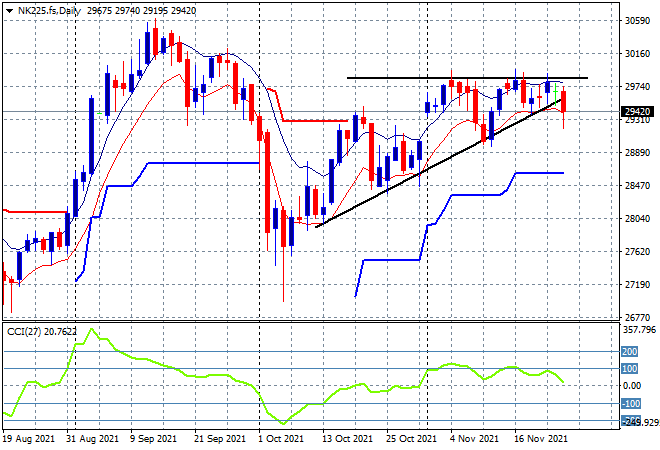Click the CCI -100 level label
This screenshot has height=450, width=660.
pos(631,404)
